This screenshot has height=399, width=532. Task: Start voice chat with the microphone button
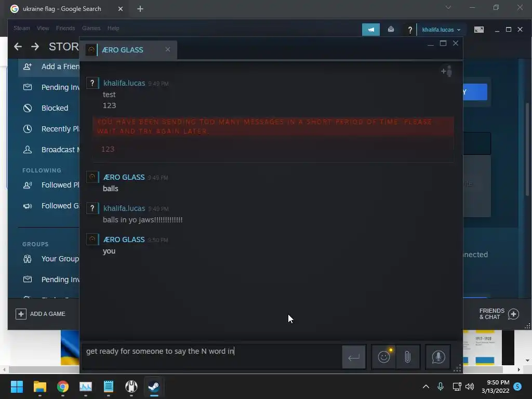point(438,357)
